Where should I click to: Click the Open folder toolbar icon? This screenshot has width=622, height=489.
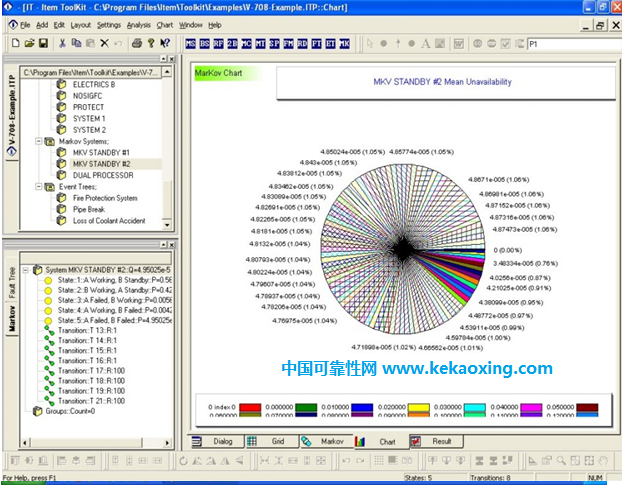[x=29, y=43]
